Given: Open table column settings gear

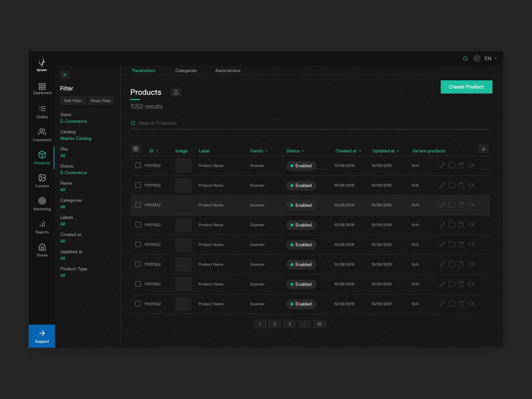Looking at the screenshot, I should pos(136,149).
